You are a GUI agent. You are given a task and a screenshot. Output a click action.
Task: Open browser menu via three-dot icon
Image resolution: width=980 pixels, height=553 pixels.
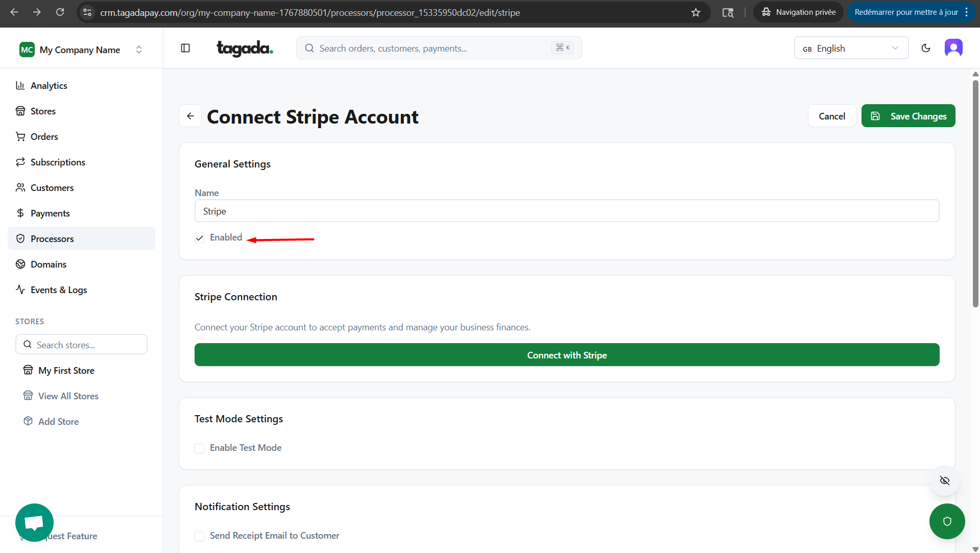coord(967,12)
